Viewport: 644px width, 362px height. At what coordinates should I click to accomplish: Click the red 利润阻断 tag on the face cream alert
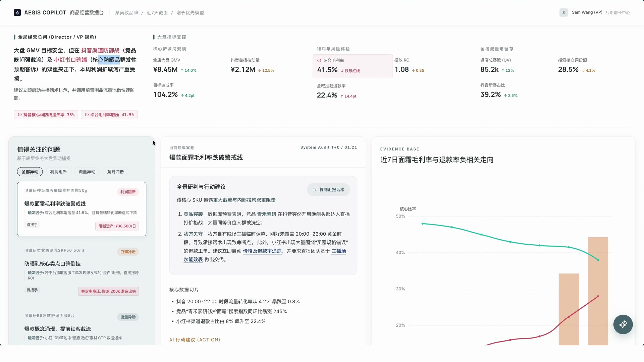click(128, 192)
